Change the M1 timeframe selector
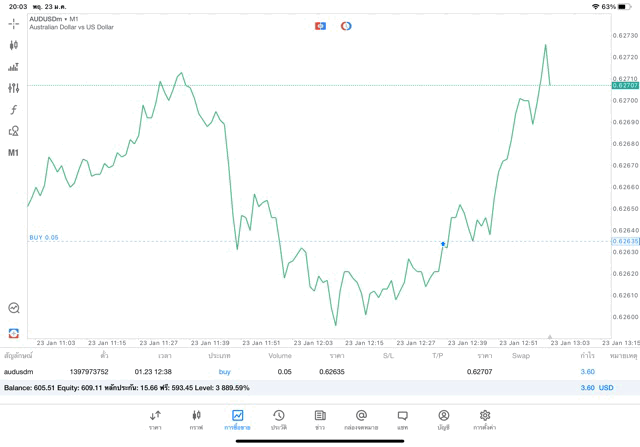Viewport: 640px width, 447px height. (13, 153)
